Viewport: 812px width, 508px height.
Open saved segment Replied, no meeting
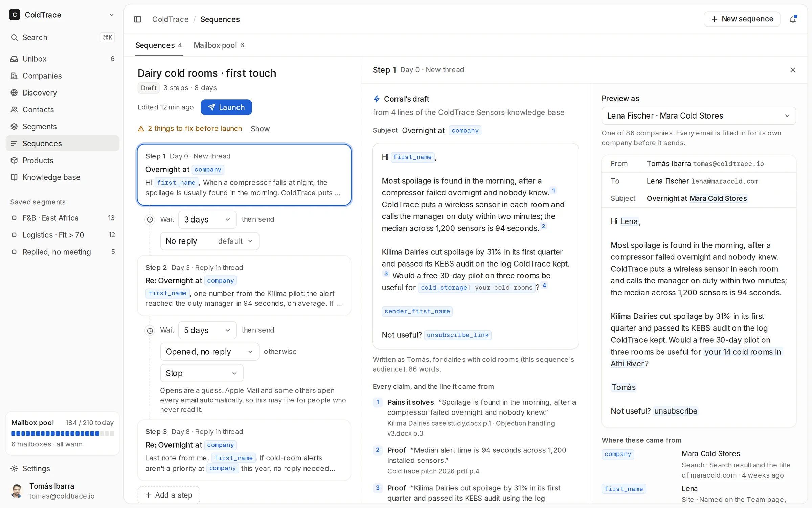coord(63,252)
